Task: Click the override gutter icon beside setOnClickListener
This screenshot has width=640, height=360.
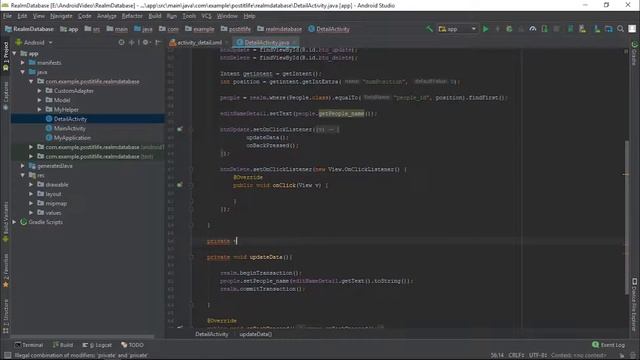Action: pyautogui.click(x=180, y=129)
